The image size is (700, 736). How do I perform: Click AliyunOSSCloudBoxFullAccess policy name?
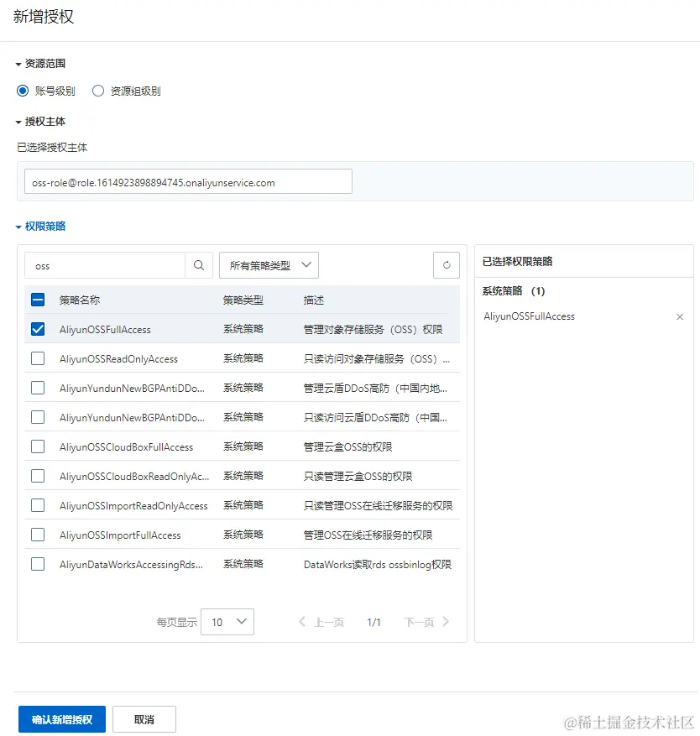pos(126,447)
